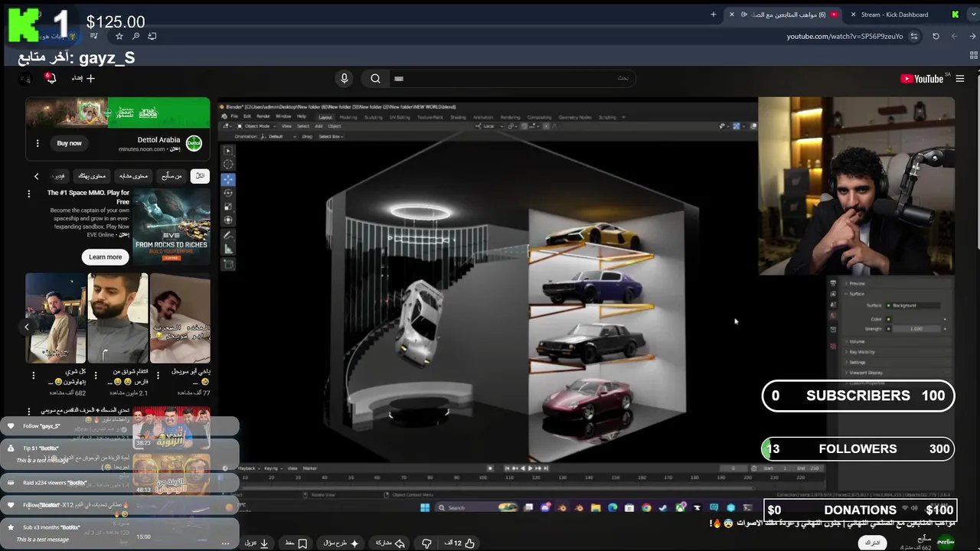Open suggested video with 38:23 duration

click(171, 427)
